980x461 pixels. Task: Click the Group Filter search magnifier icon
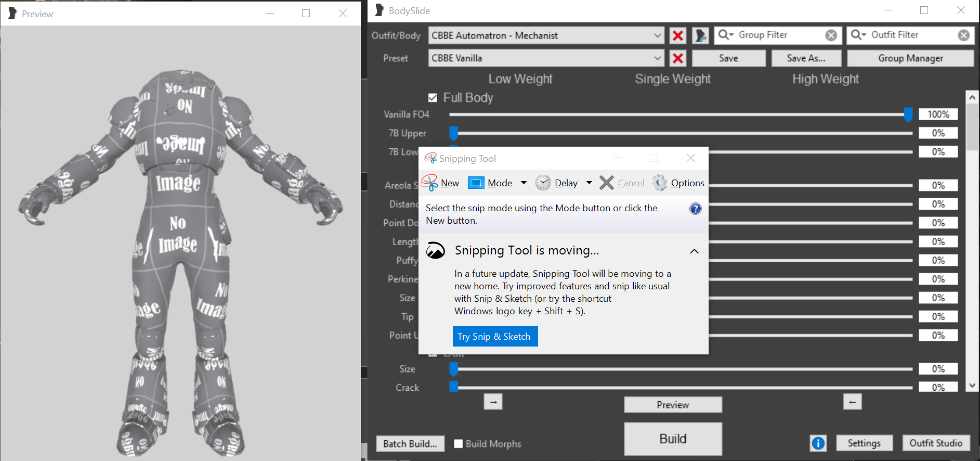click(725, 35)
